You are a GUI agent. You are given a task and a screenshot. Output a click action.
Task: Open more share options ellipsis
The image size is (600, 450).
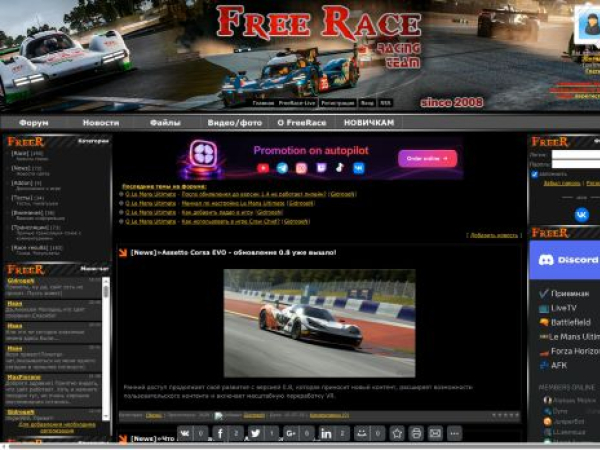point(455,434)
